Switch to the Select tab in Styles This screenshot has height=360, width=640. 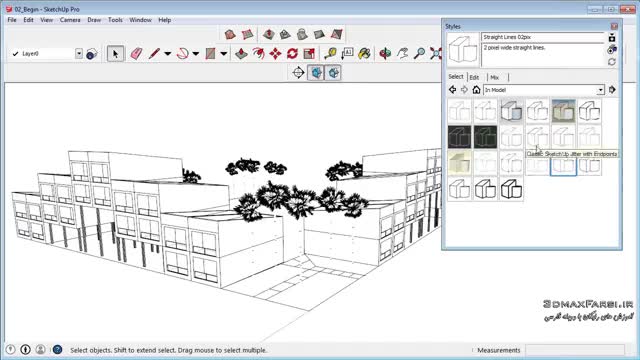[456, 77]
